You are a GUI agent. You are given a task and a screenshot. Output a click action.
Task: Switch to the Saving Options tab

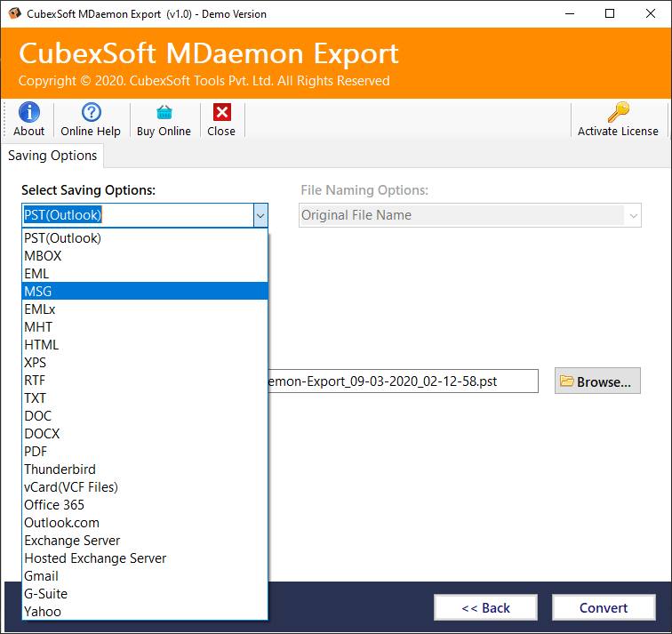point(52,156)
